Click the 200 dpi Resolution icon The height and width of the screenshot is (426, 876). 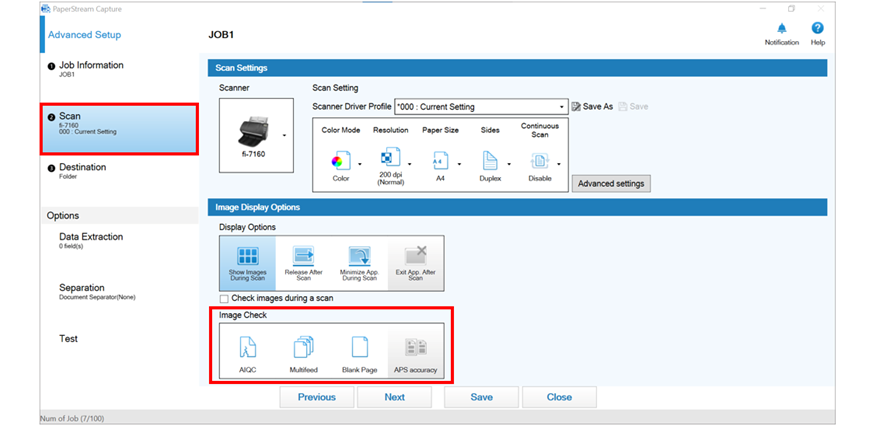(x=390, y=159)
